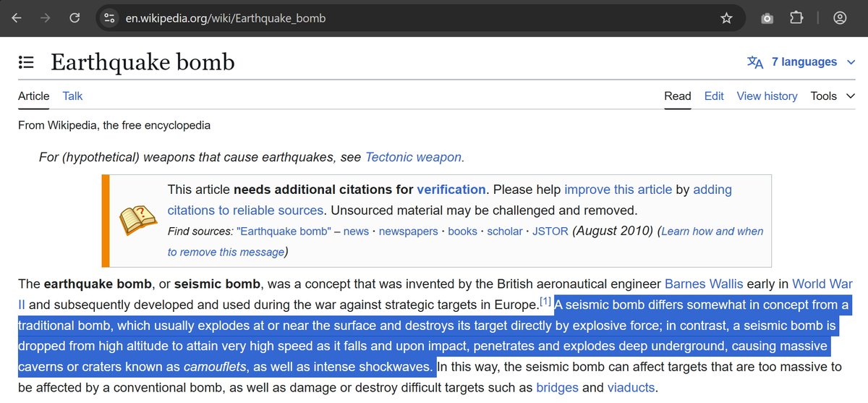Open the Edit tab

(714, 96)
